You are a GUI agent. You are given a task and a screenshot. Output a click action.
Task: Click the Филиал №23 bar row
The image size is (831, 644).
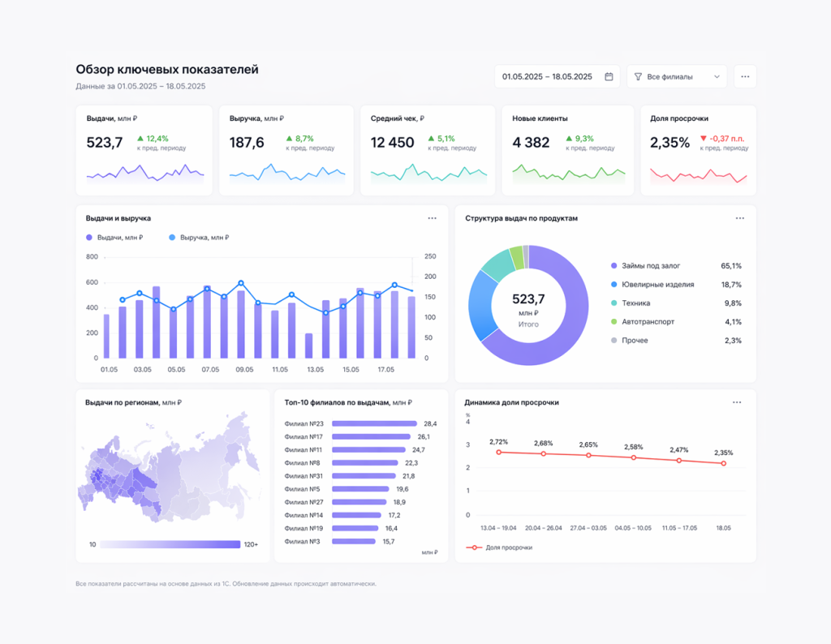[374, 423]
